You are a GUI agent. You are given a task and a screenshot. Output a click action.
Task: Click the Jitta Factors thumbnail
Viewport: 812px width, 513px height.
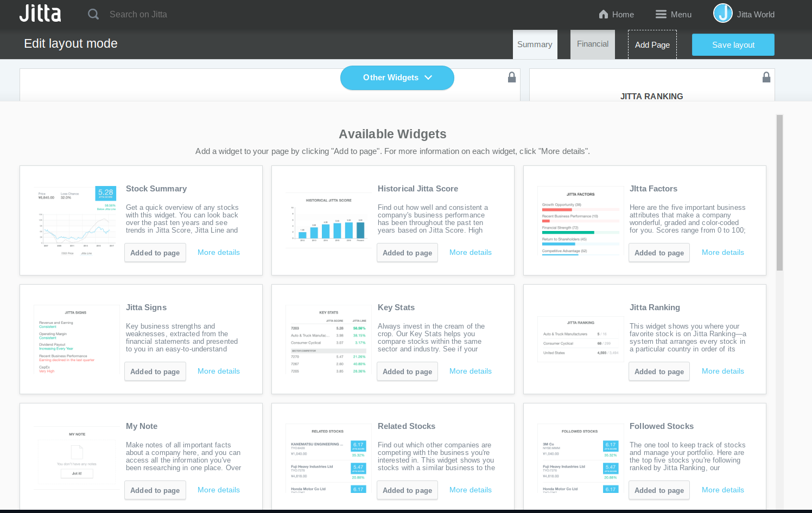580,221
